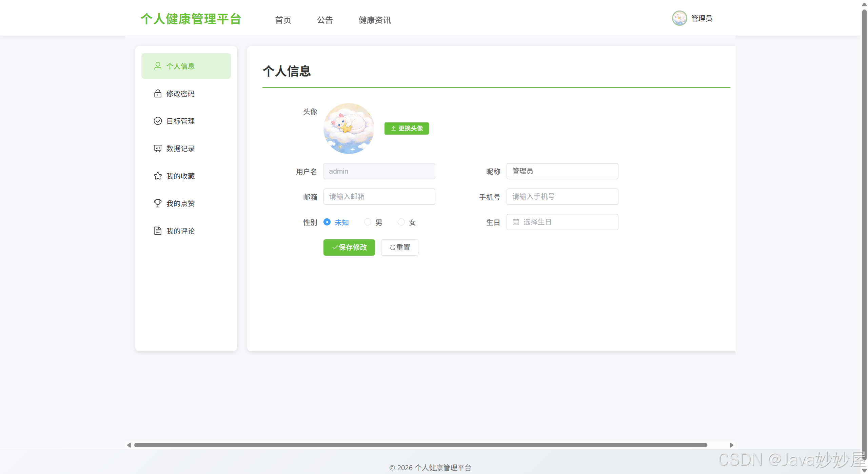Click the star icon for 我的收藏
This screenshot has width=868, height=474.
coord(158,176)
